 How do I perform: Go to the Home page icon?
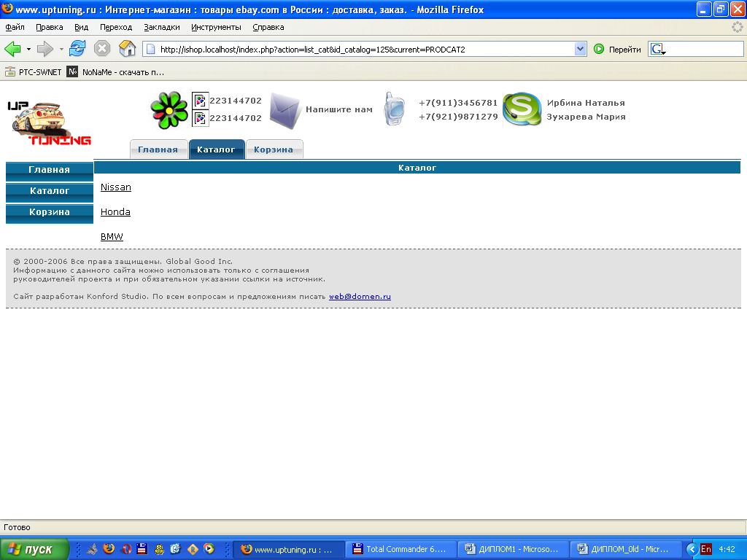[x=127, y=49]
